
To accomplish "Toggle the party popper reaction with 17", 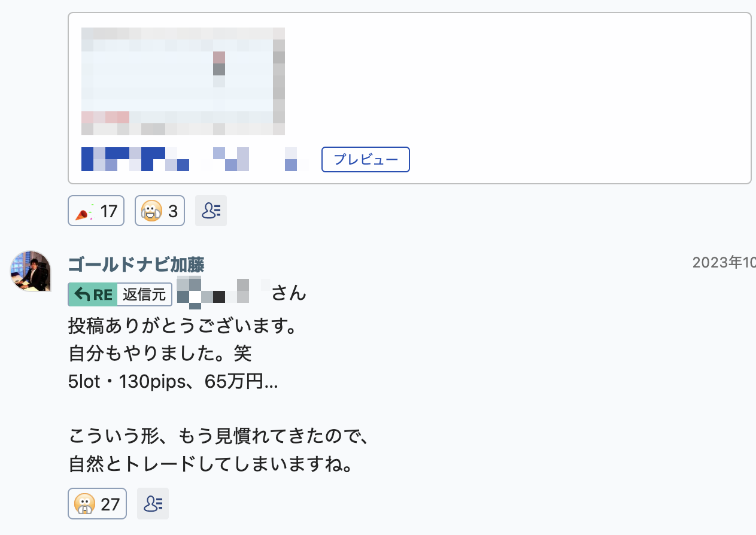I will tap(96, 211).
